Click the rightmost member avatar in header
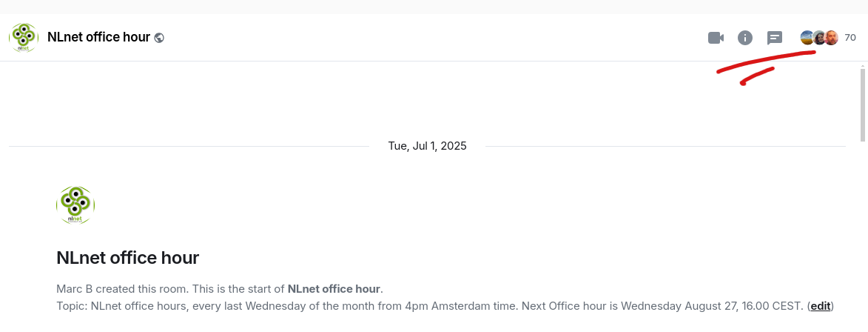 (x=831, y=38)
